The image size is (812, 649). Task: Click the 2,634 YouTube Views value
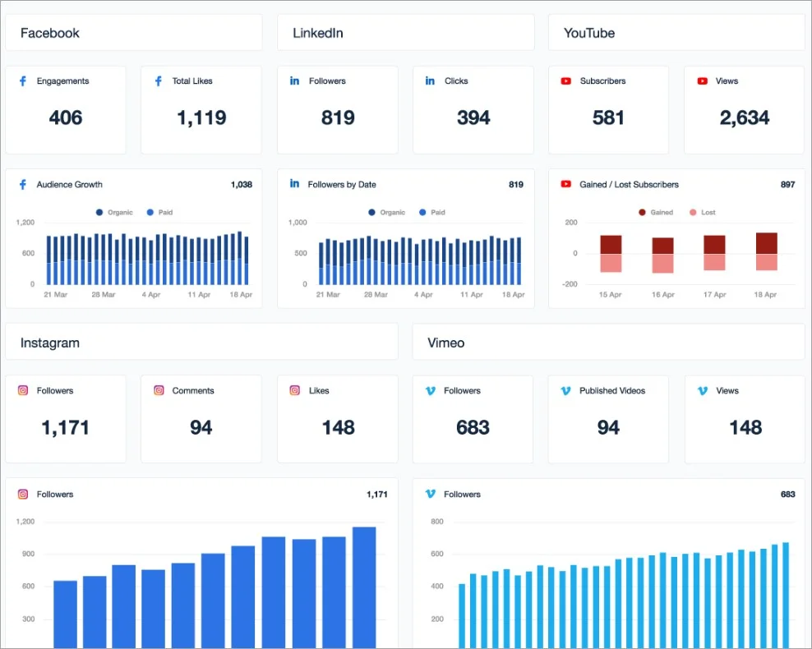click(744, 117)
